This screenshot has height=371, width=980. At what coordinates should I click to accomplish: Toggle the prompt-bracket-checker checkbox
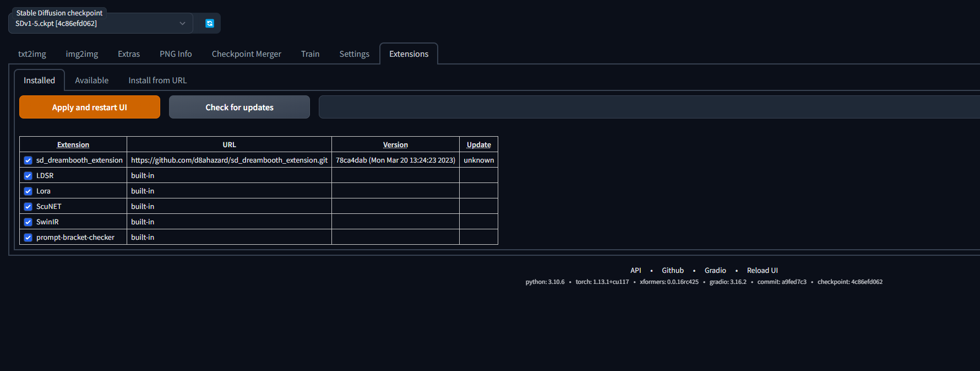(28, 238)
